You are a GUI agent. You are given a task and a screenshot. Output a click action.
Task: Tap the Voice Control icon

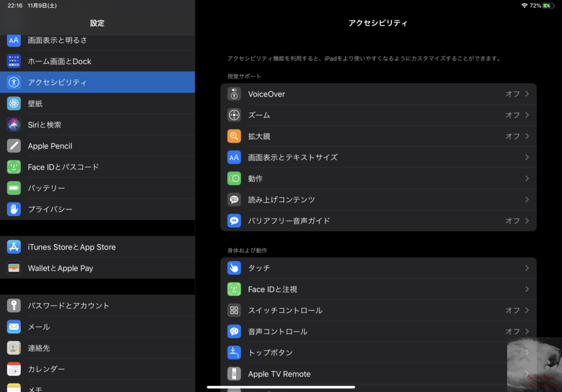tap(234, 331)
